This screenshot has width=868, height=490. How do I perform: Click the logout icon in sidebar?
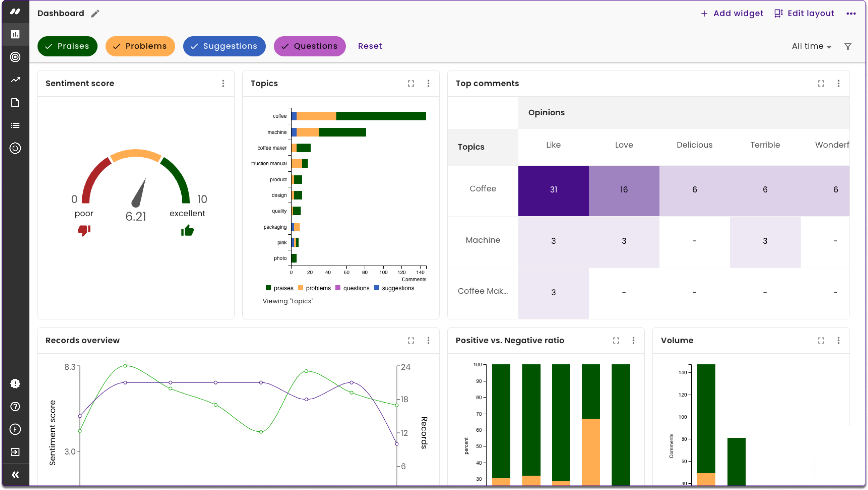tap(15, 452)
